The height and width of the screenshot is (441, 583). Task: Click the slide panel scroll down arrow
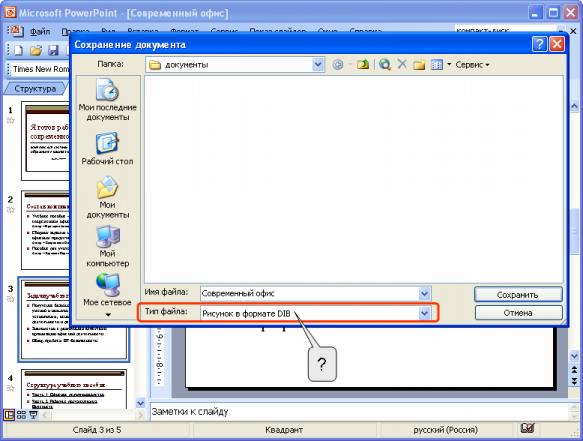pyautogui.click(x=141, y=403)
